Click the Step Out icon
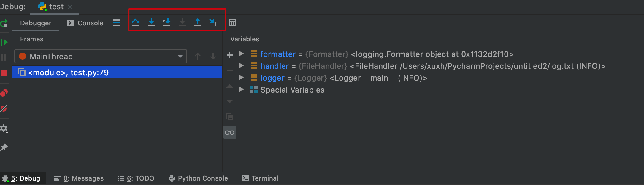 pyautogui.click(x=198, y=22)
